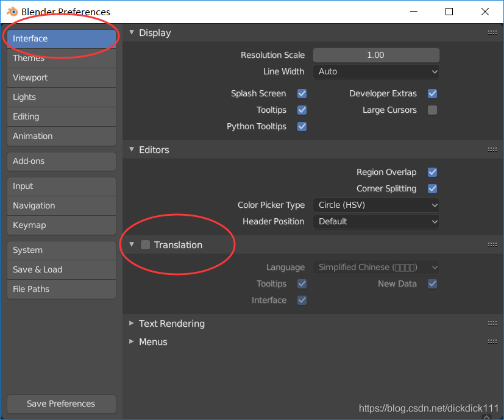Select the Interface tab
504x420 pixels.
click(x=62, y=38)
